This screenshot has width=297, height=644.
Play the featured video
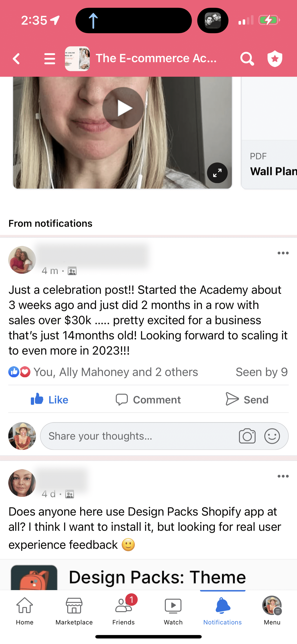(x=123, y=108)
